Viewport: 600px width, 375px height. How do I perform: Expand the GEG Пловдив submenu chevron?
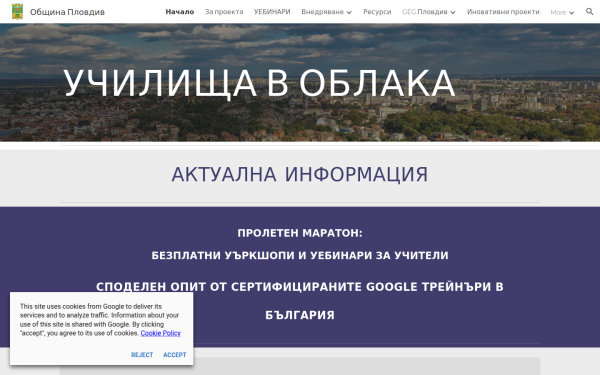(453, 12)
